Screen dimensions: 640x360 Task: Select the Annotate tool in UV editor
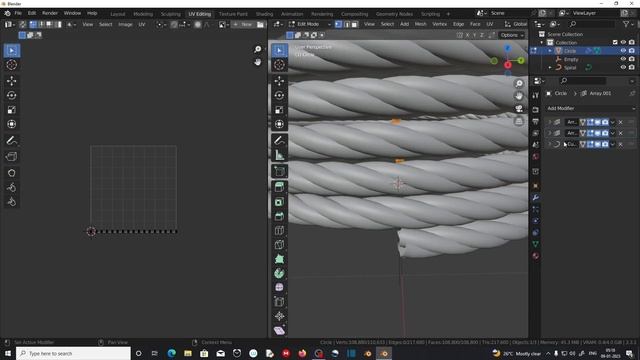(11, 141)
